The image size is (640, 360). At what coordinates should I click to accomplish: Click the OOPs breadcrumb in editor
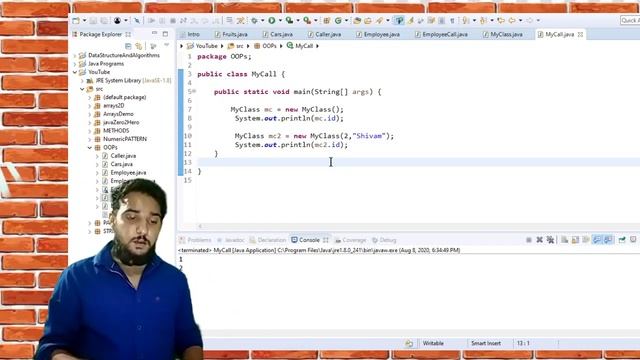pos(269,46)
